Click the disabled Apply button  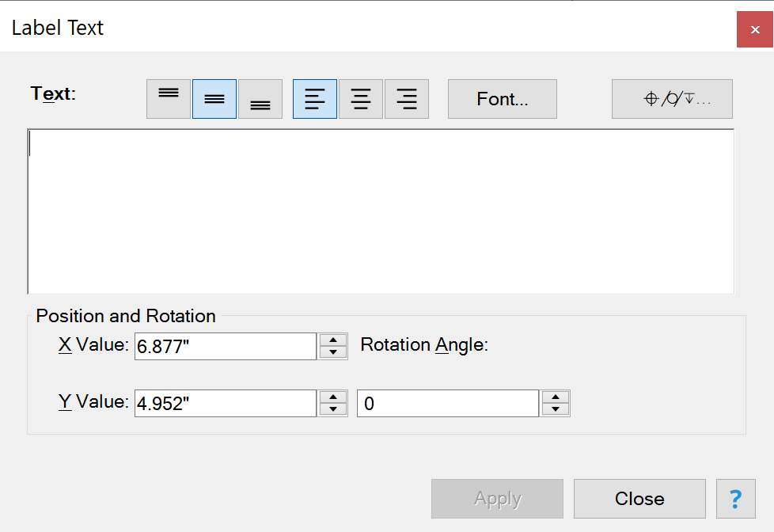pos(498,499)
